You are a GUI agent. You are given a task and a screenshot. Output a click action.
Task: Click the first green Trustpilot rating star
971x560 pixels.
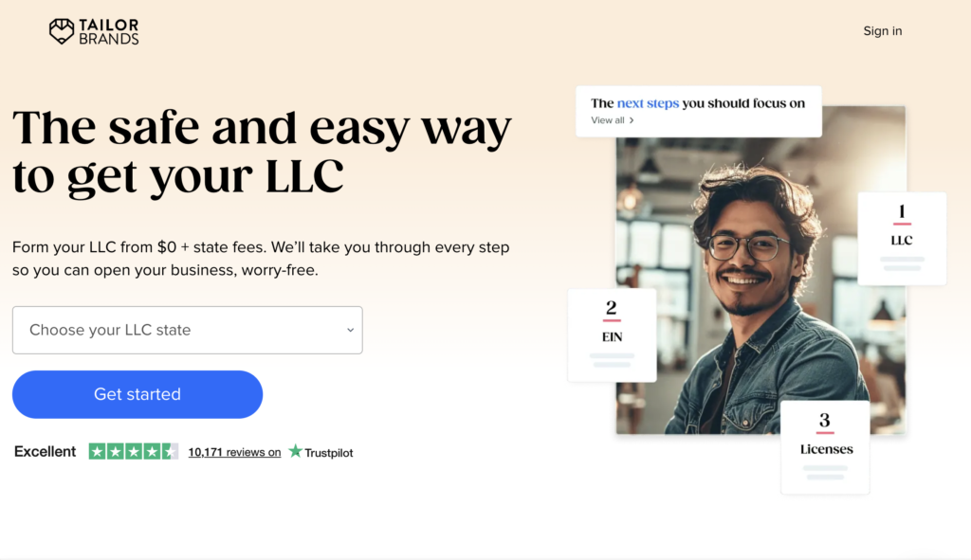pyautogui.click(x=98, y=452)
